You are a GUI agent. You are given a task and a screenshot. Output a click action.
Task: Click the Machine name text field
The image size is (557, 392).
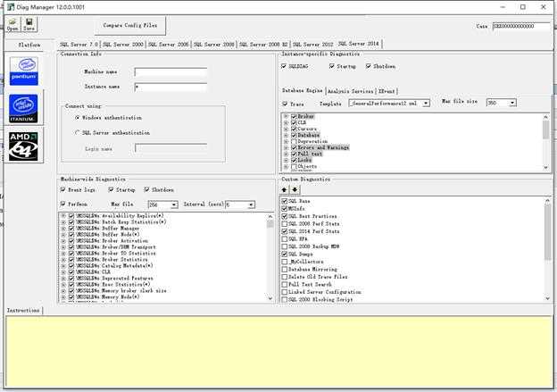pos(170,72)
